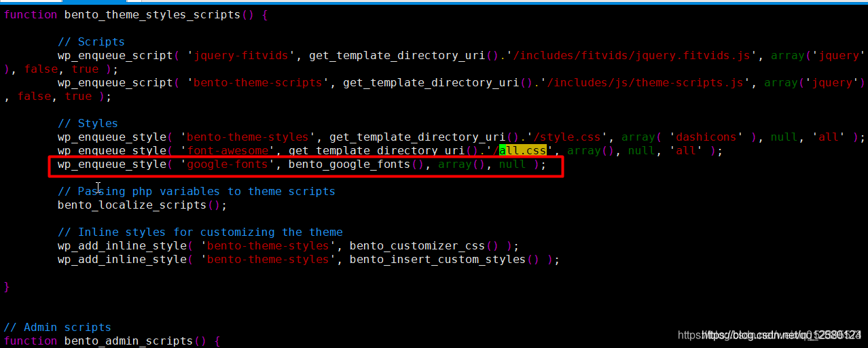Click the 'font-awesome' handle string
This screenshot has width=868, height=348.
click(228, 150)
